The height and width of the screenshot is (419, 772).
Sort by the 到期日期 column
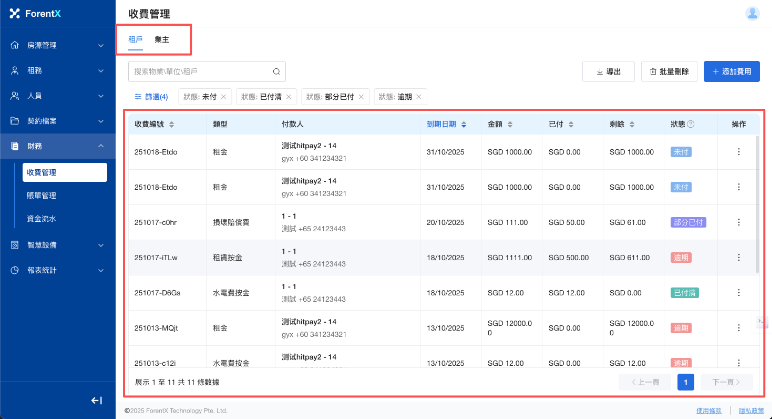[445, 125]
